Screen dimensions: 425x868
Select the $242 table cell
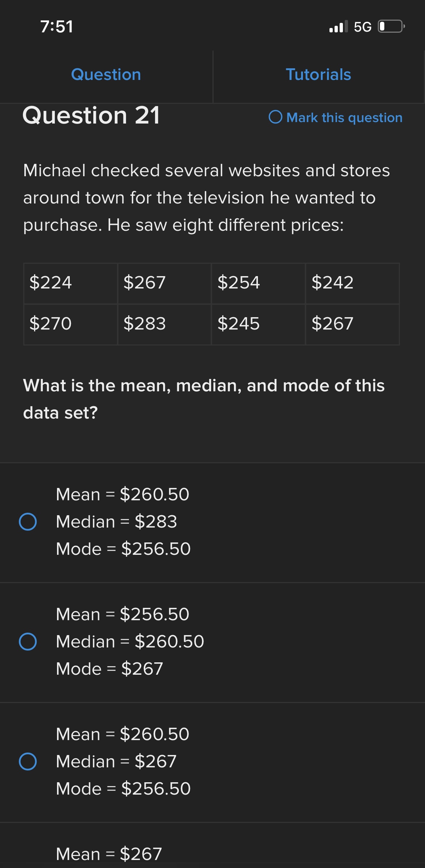[x=352, y=283]
